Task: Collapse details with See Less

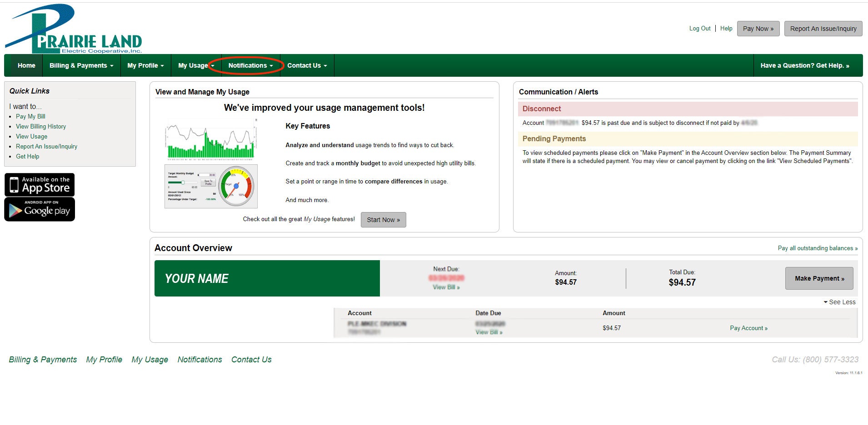Action: click(x=839, y=302)
